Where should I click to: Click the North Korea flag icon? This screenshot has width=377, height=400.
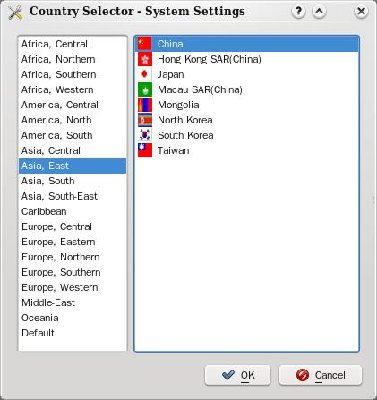pos(145,120)
